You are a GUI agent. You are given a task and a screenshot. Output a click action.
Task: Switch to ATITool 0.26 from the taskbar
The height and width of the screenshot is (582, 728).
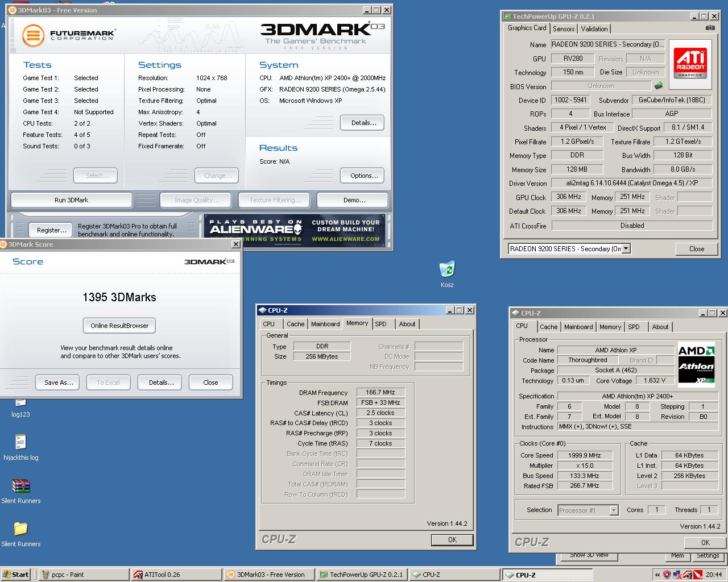pyautogui.click(x=175, y=575)
